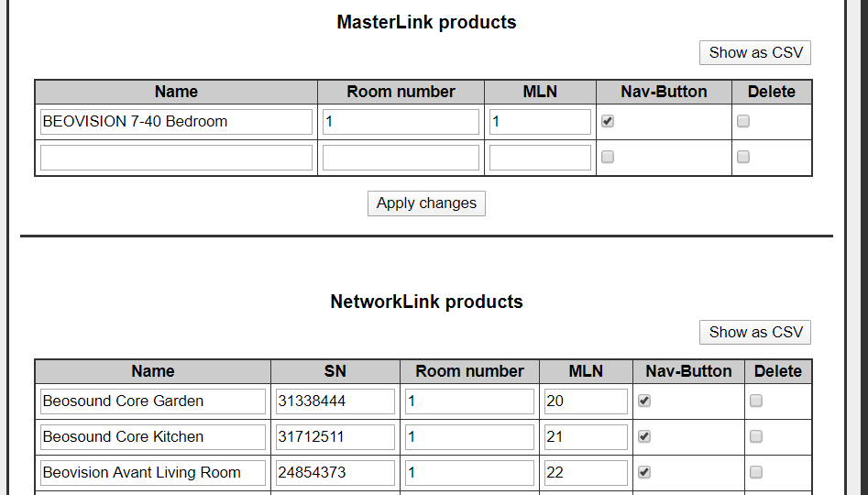Click Show as CSV for NetworkLink products

(754, 333)
